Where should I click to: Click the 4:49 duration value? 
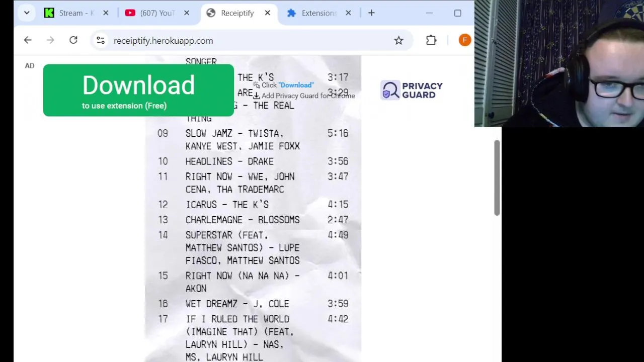tap(338, 235)
